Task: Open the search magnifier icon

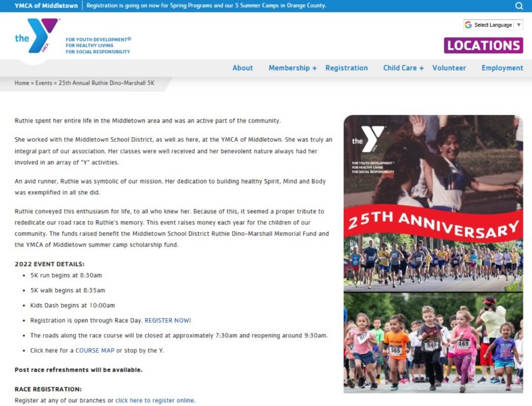Action: point(519,6)
